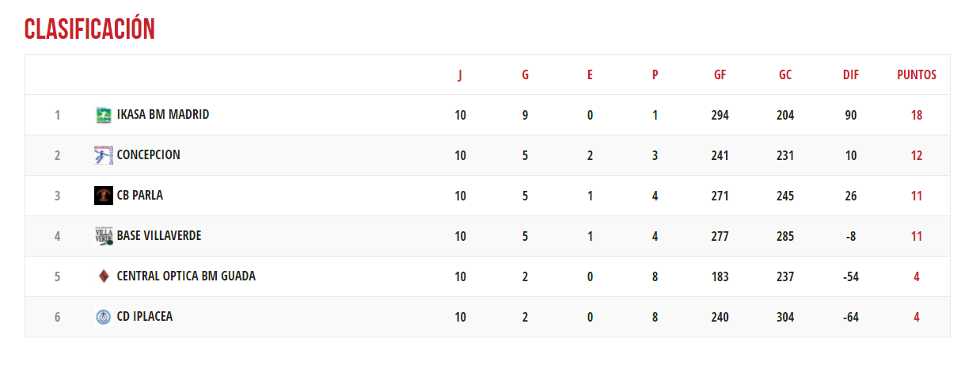Image resolution: width=980 pixels, height=381 pixels.
Task: Click the Clasificación heading
Action: coord(89,29)
